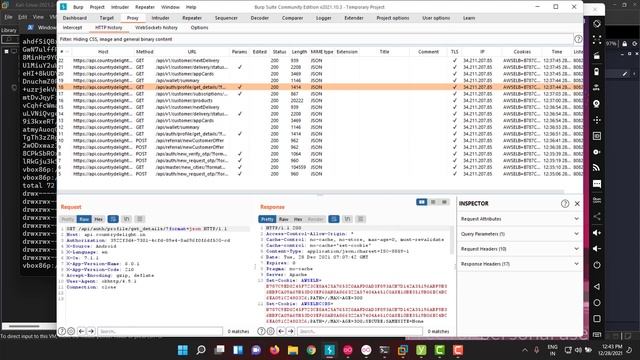Click emulator volume down icon
640x360 pixels.
[597, 249]
